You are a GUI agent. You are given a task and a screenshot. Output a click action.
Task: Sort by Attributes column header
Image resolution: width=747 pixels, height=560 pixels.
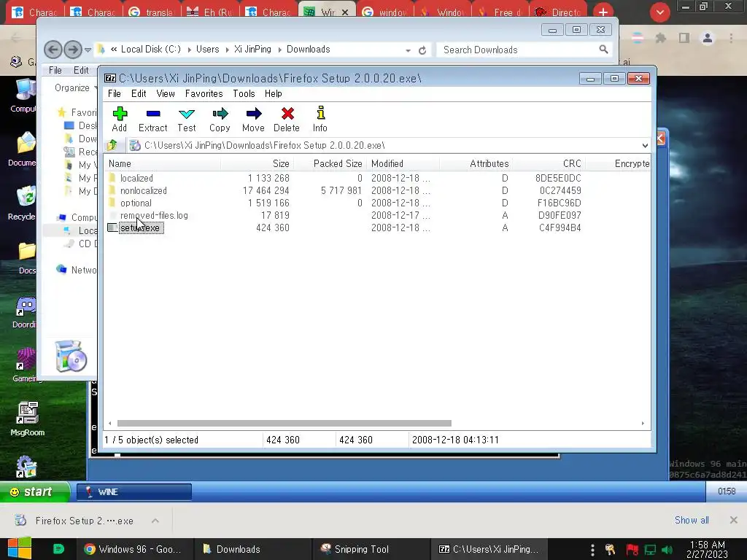(476, 163)
